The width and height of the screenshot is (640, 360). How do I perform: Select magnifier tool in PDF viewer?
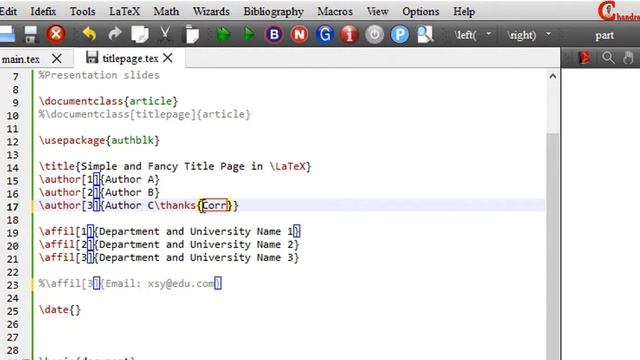(608, 58)
